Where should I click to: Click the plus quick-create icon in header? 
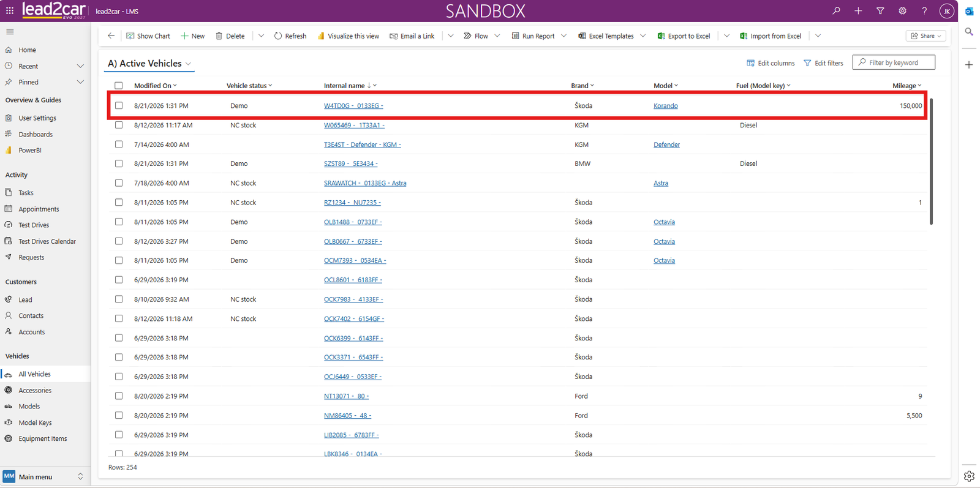coord(858,10)
